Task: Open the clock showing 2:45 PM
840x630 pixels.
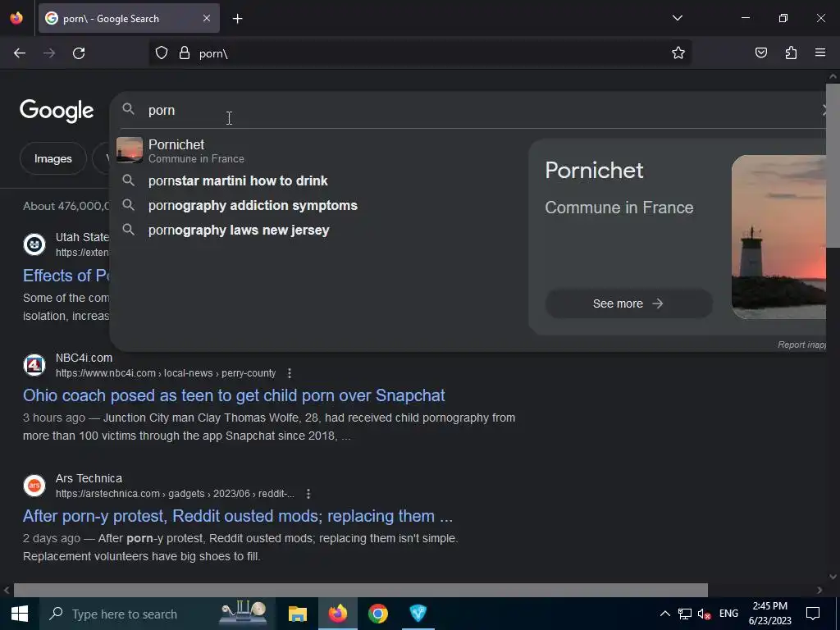Action: (x=769, y=614)
